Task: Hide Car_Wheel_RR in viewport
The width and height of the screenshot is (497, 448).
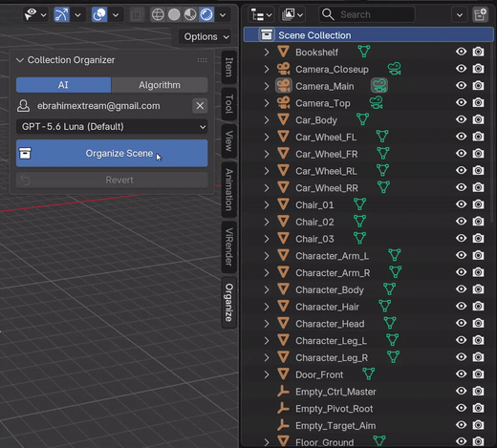Action: tap(461, 187)
